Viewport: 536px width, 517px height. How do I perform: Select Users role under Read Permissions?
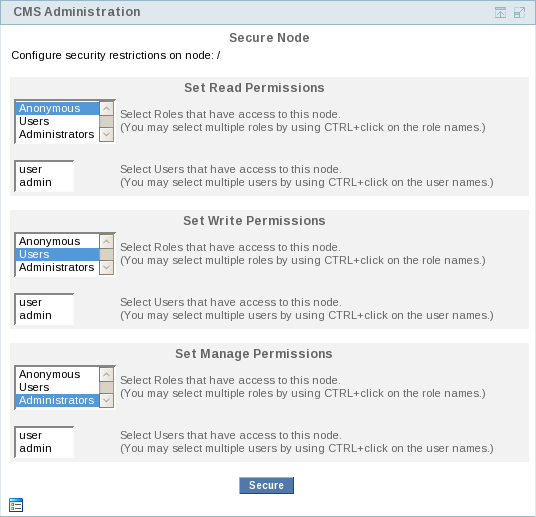pyautogui.click(x=57, y=121)
